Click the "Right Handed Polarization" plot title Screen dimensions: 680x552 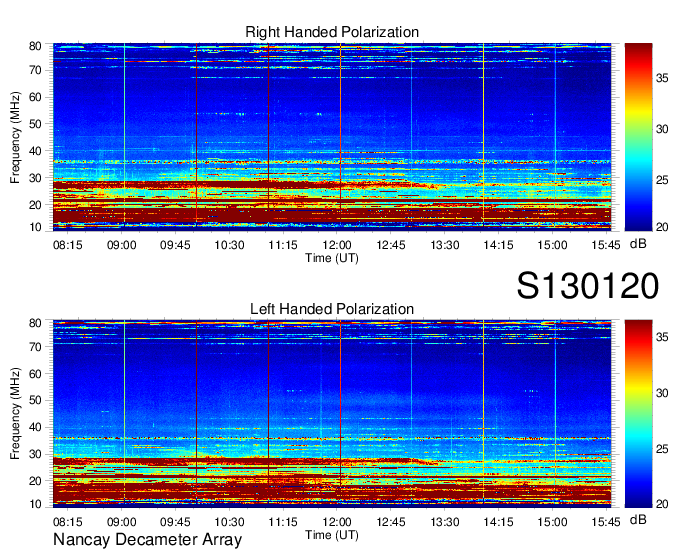coord(332,32)
